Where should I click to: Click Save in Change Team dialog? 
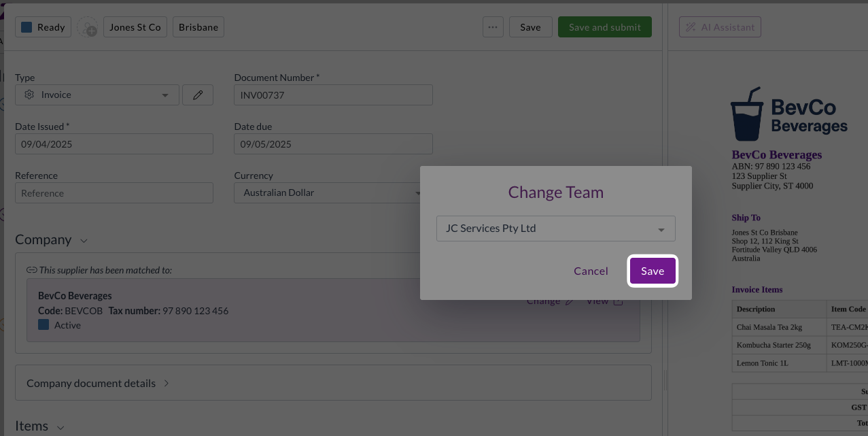[x=652, y=271]
